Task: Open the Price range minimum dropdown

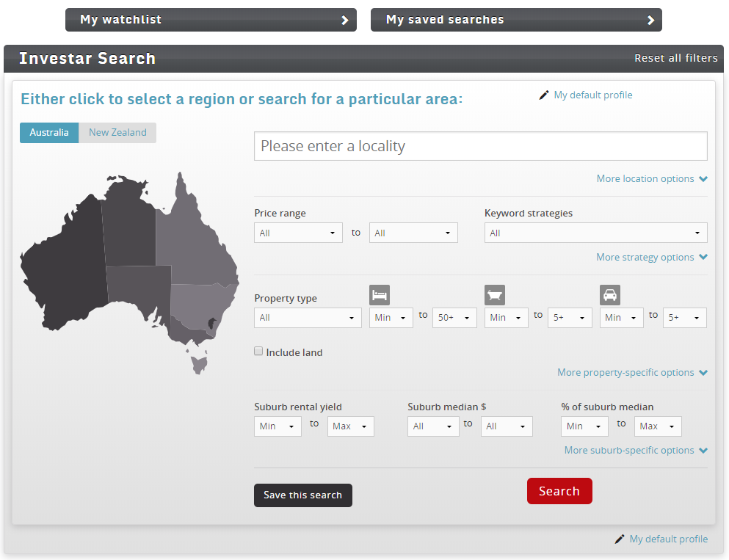Action: point(298,232)
